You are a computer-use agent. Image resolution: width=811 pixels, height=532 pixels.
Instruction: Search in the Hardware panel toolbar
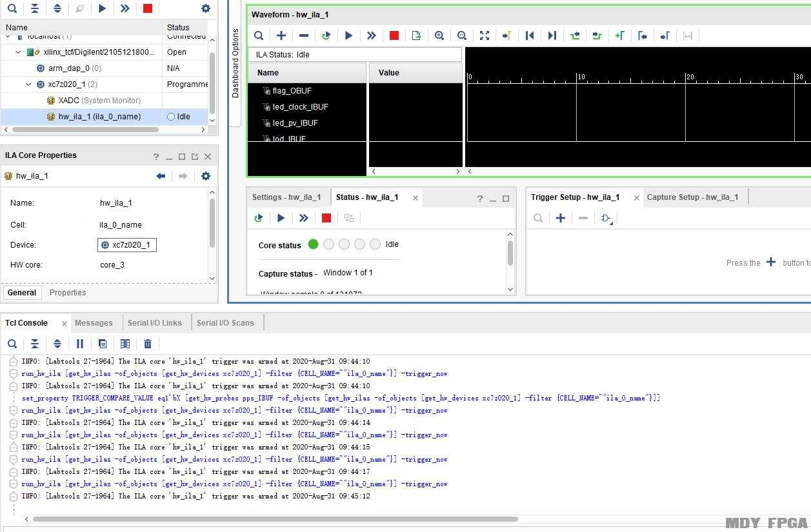[x=12, y=8]
